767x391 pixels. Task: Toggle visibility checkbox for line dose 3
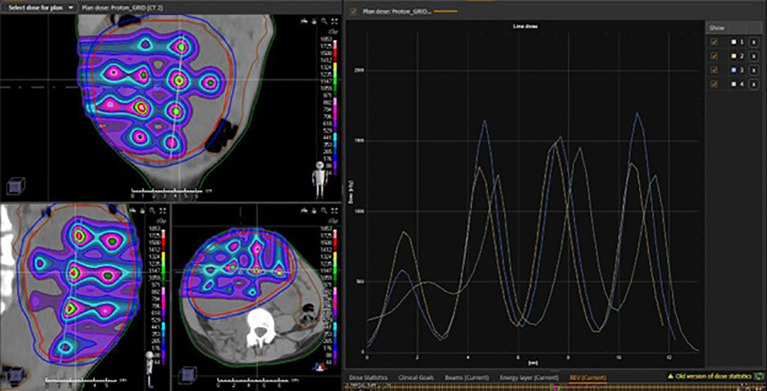pos(715,70)
